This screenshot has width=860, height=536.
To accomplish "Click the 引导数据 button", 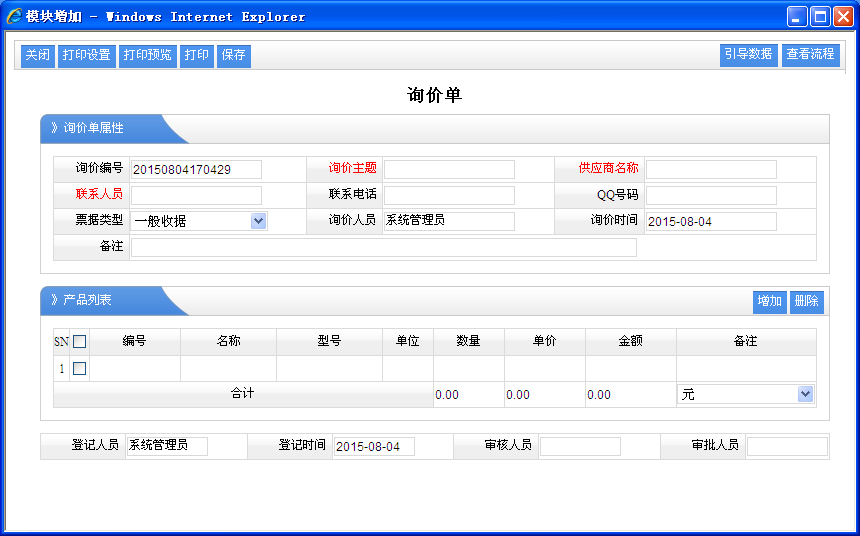I will (x=748, y=55).
